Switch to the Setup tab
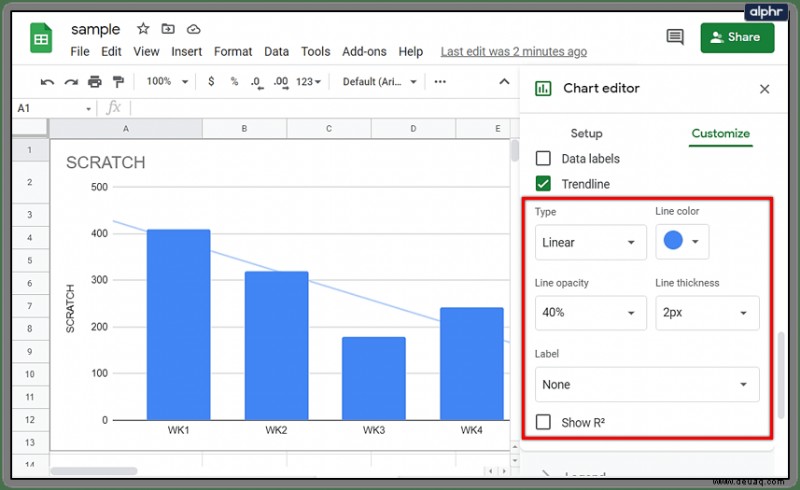The height and width of the screenshot is (490, 800). [586, 133]
